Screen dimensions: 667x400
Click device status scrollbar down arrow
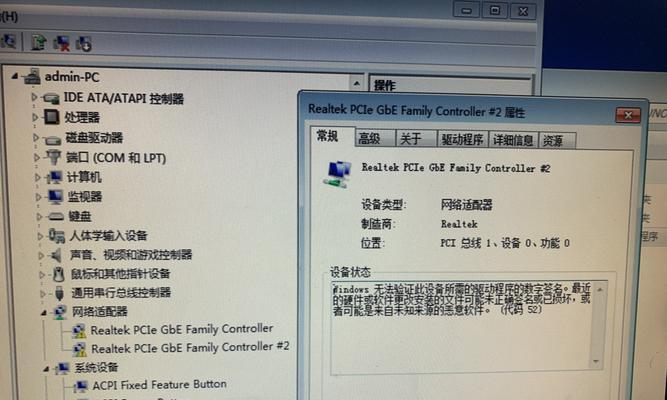point(596,361)
